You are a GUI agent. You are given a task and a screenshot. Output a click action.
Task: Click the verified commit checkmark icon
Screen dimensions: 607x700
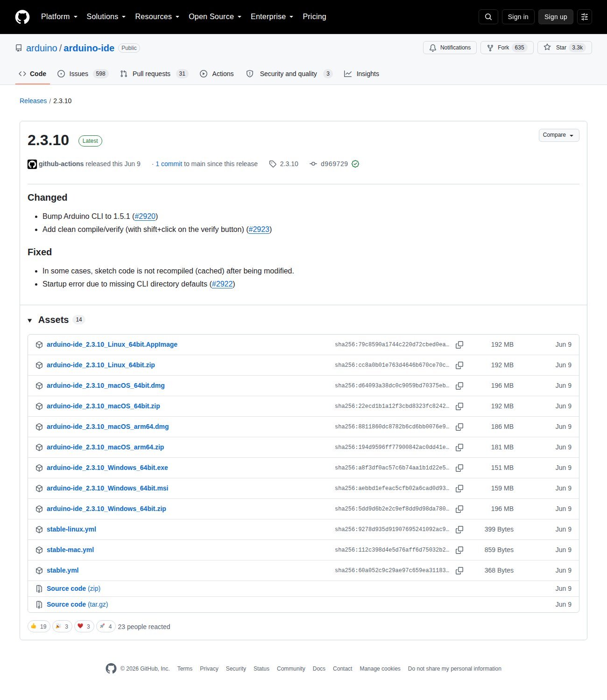click(x=355, y=164)
